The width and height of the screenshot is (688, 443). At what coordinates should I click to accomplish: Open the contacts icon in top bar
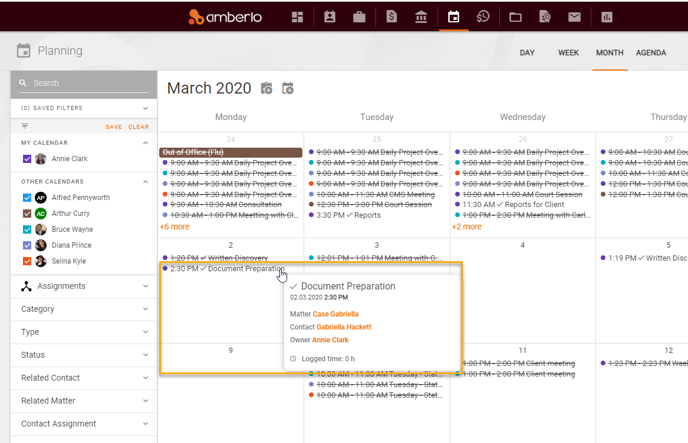[x=330, y=17]
